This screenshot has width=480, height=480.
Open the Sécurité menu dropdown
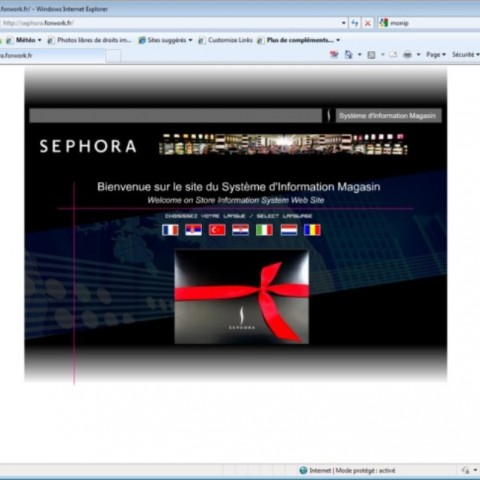point(465,55)
